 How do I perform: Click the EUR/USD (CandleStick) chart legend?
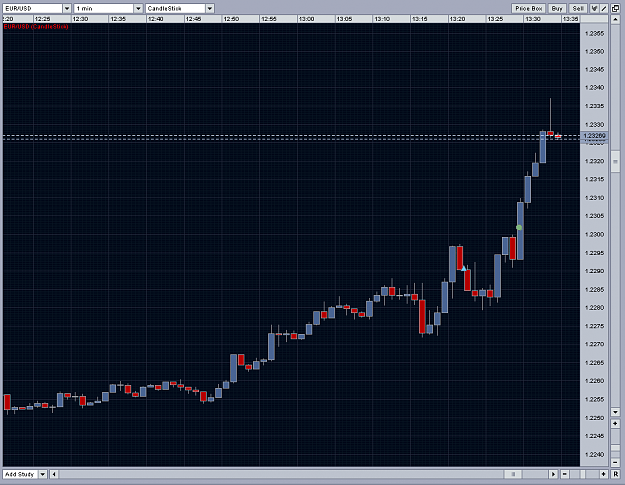click(36, 27)
